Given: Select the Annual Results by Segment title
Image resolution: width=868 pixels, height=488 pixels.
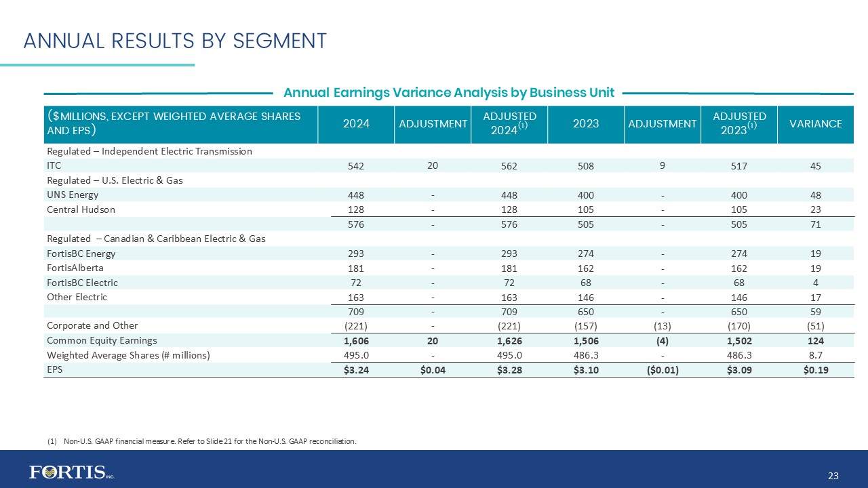Looking at the screenshot, I should pos(175,41).
